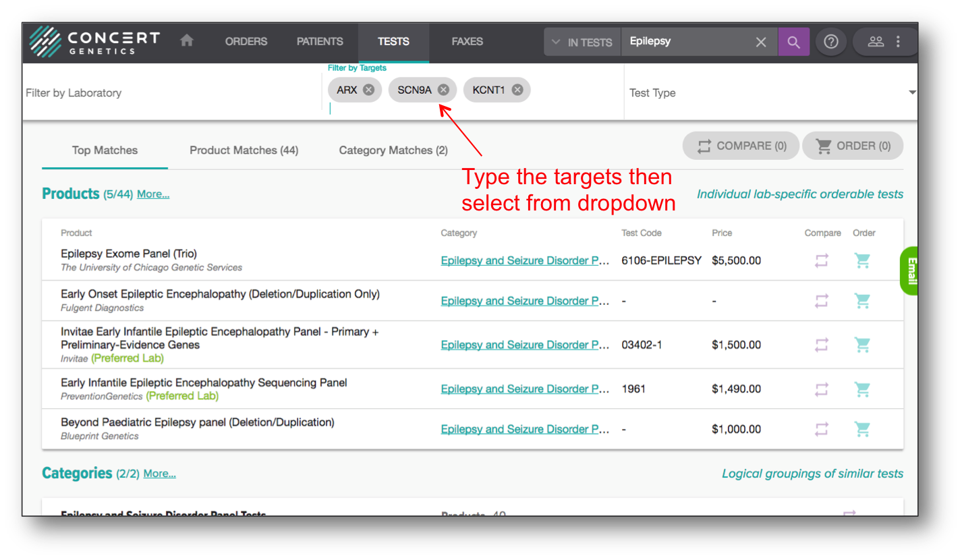Remove the KCNT1 target filter chip
The image size is (962, 560).
(517, 90)
